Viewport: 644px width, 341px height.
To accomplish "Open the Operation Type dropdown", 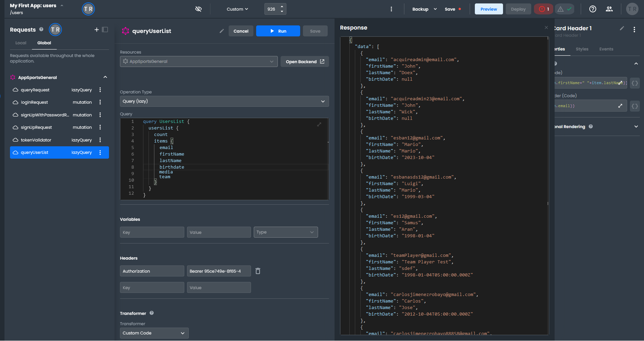I will point(224,101).
